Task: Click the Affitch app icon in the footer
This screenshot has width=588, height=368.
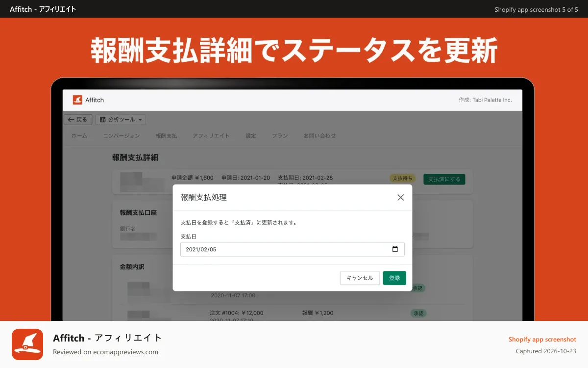Action: click(x=27, y=344)
